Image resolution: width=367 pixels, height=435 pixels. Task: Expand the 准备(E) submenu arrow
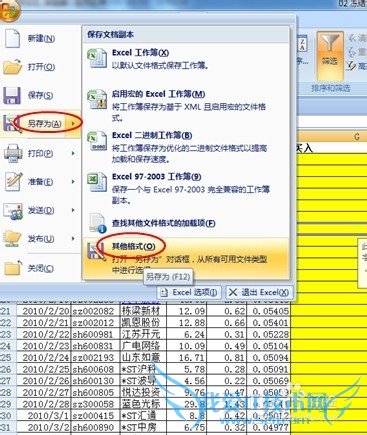point(73,182)
